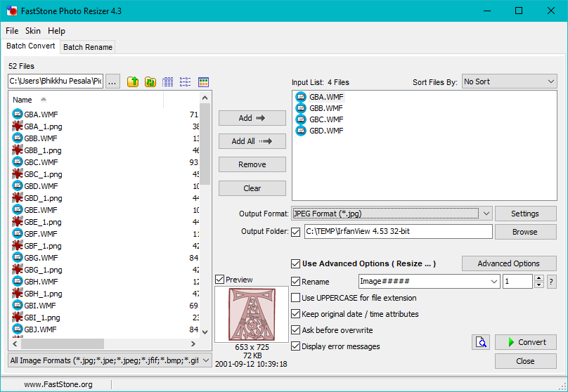Select GBC.WMF in the Input List
The height and width of the screenshot is (392, 568).
[325, 119]
